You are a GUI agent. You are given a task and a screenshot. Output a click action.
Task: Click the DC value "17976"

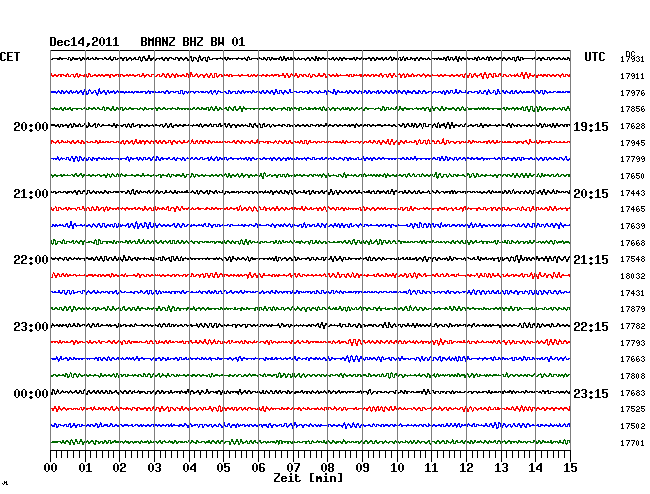coord(633,93)
